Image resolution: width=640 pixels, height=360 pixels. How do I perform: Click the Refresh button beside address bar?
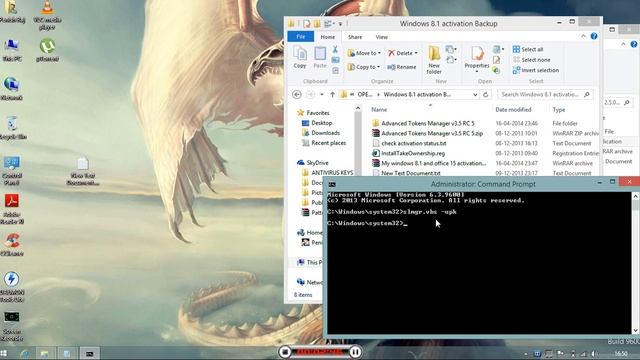[485, 94]
